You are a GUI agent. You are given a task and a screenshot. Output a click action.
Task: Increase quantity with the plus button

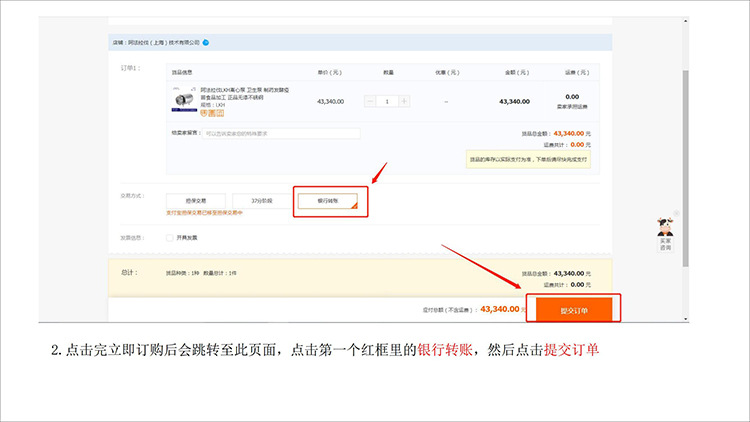click(404, 101)
